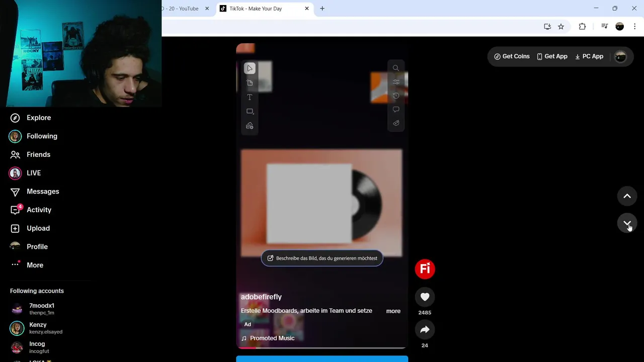Click the Friends icon in the sidebar
The width and height of the screenshot is (644, 362).
coord(15,154)
